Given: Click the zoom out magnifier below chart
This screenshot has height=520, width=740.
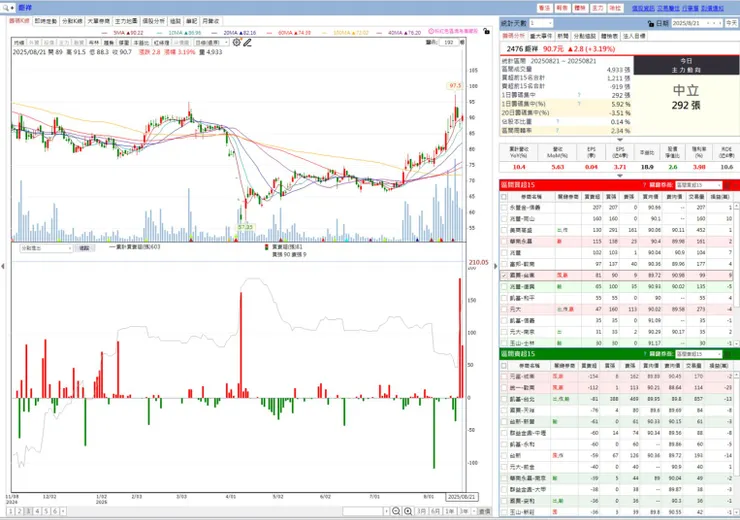Looking at the screenshot, I should click(x=396, y=511).
